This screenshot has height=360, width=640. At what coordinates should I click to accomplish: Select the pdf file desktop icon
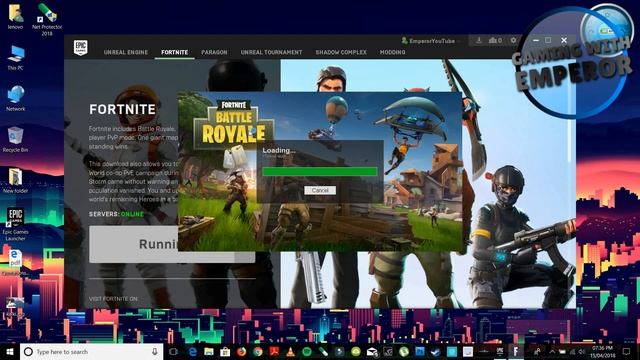15,263
